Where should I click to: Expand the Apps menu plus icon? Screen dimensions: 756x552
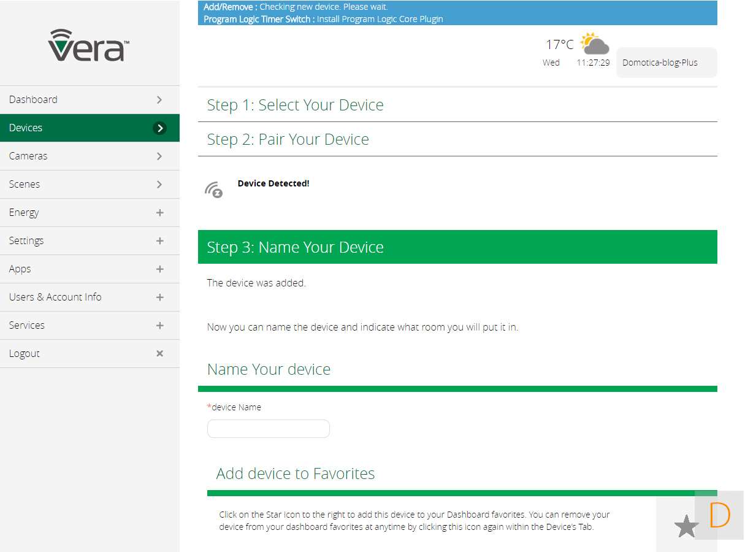(159, 269)
